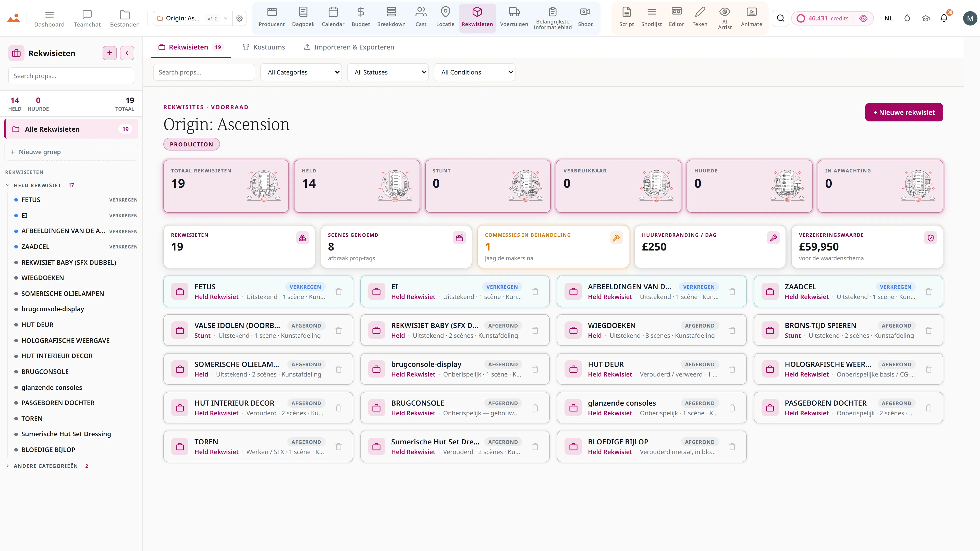Image resolution: width=980 pixels, height=551 pixels.
Task: Open the Shotlijst tool
Action: pos(651,18)
